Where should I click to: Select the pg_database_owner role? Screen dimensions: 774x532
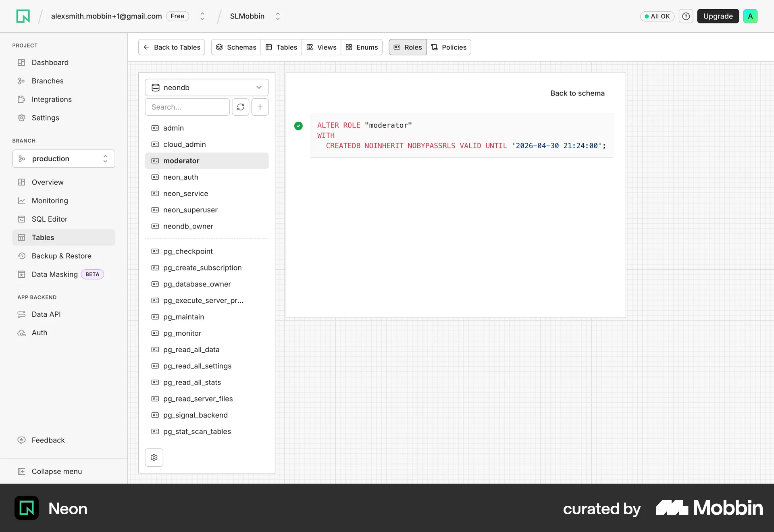click(207, 284)
